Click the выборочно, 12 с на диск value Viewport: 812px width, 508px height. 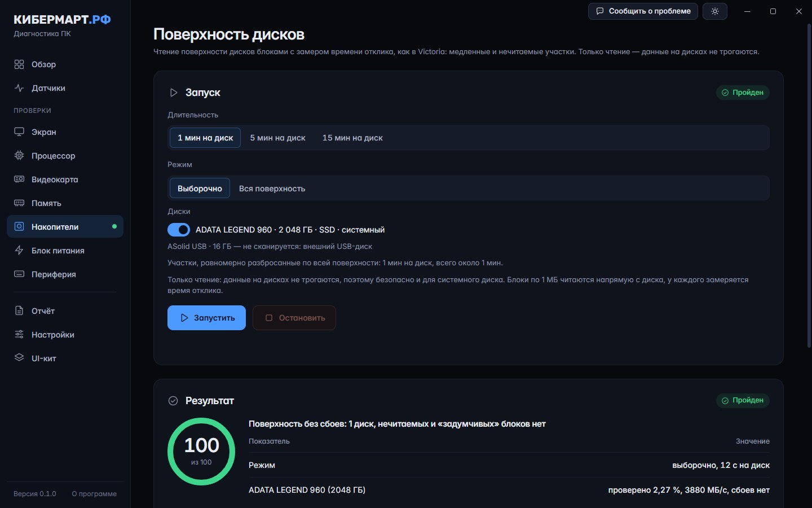point(721,465)
